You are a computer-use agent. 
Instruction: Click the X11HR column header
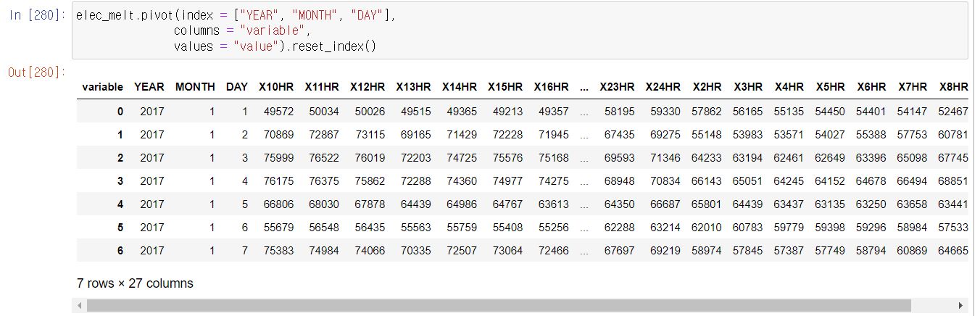pos(322,87)
